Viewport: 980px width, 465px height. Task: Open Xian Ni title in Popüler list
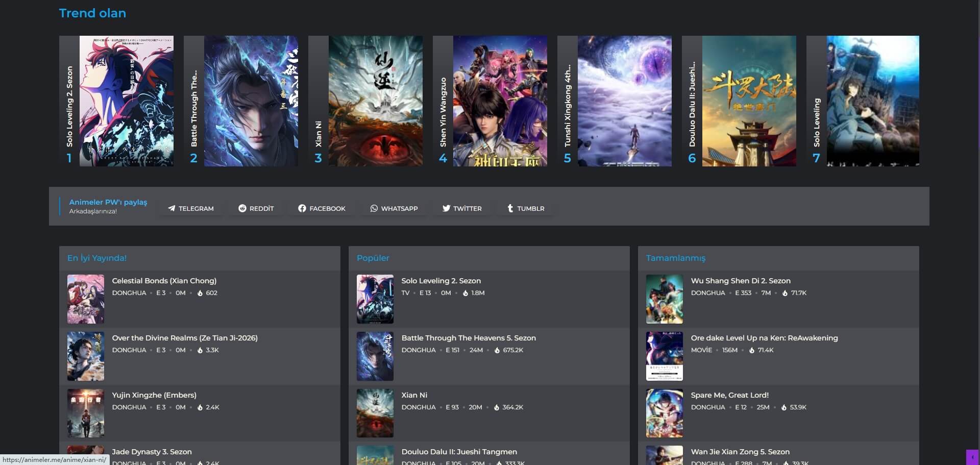point(414,395)
